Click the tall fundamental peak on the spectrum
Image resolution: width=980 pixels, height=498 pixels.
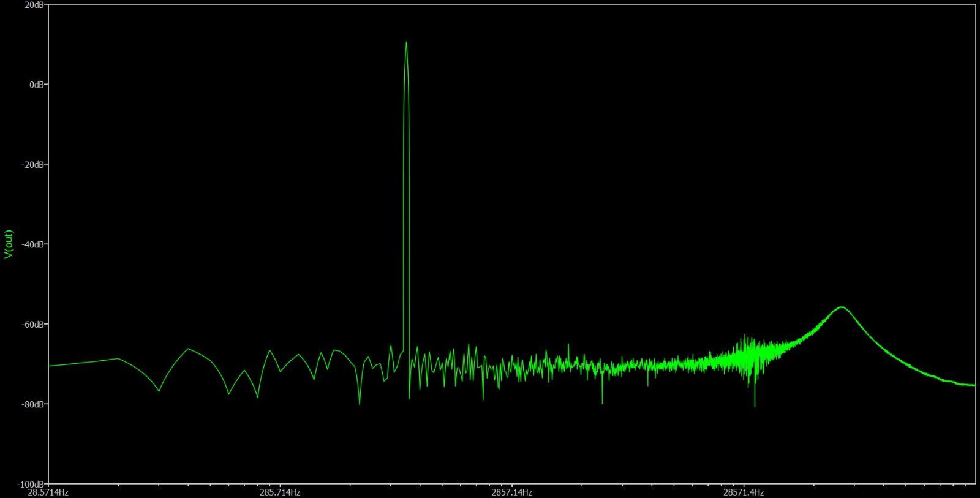coord(406,43)
